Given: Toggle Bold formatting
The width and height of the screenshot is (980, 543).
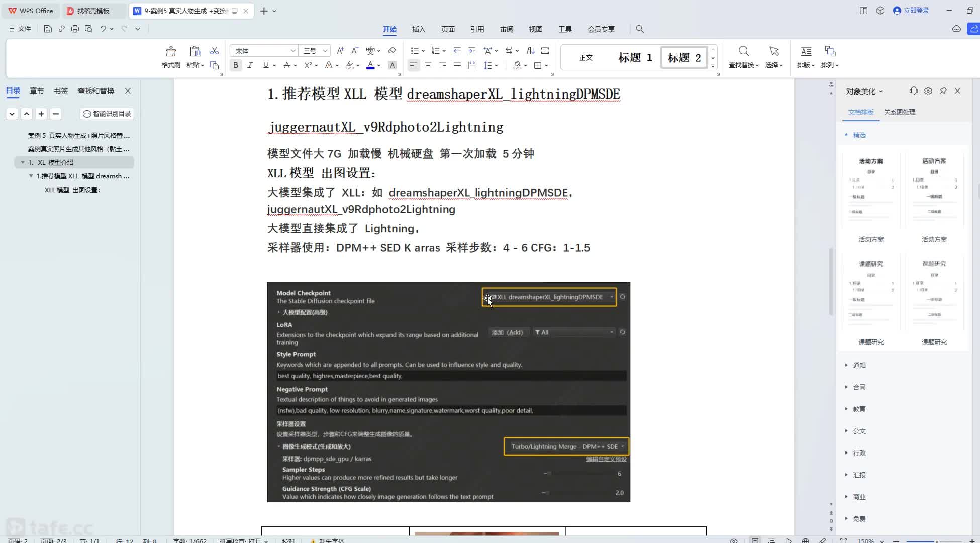Looking at the screenshot, I should point(236,65).
